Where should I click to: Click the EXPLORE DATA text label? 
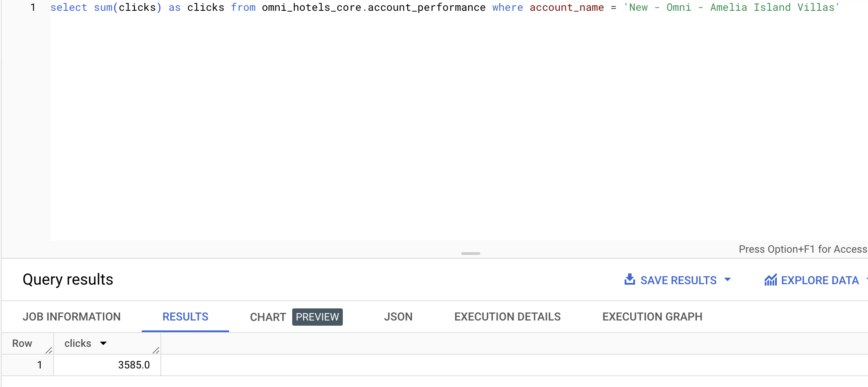pyautogui.click(x=820, y=280)
